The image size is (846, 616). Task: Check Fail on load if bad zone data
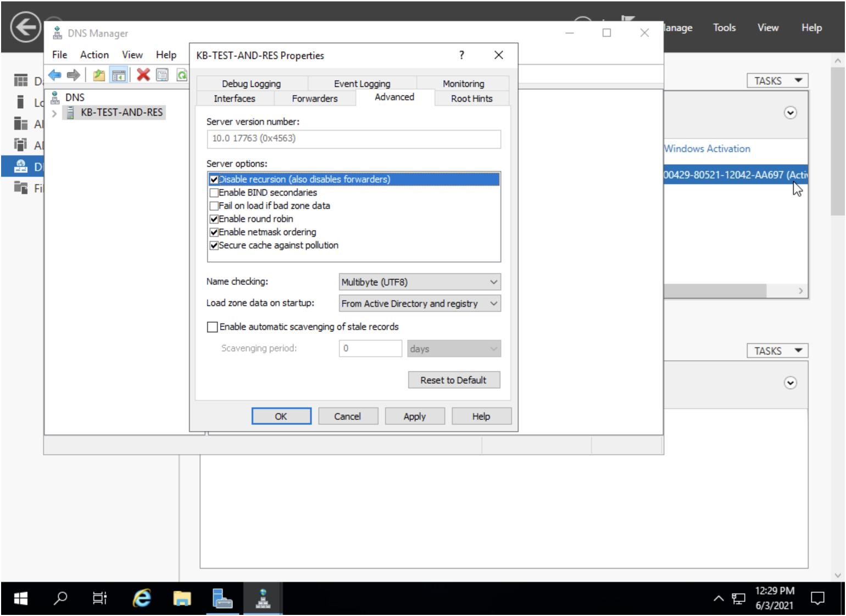click(214, 206)
